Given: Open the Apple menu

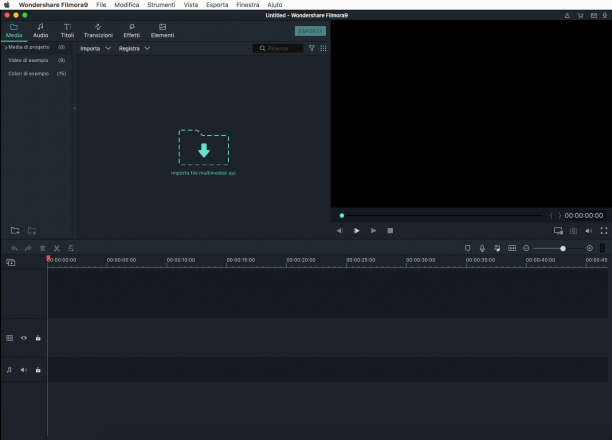Looking at the screenshot, I should (x=7, y=5).
